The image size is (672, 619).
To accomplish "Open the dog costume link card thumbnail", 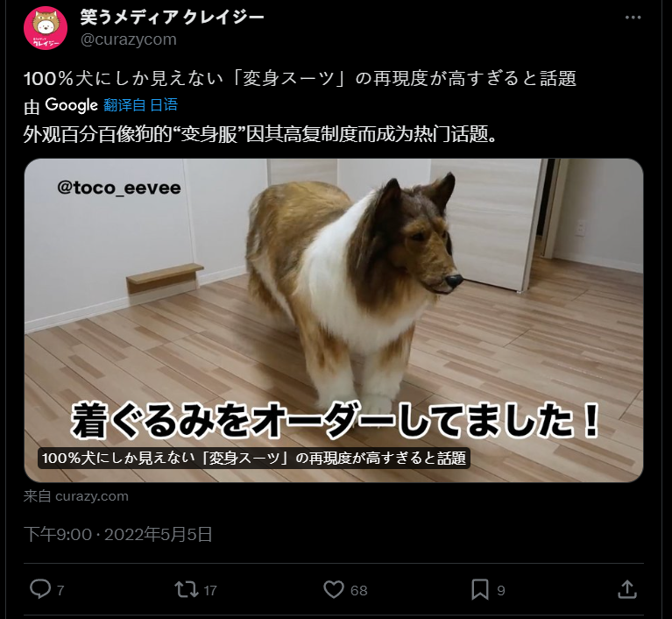I will (334, 320).
